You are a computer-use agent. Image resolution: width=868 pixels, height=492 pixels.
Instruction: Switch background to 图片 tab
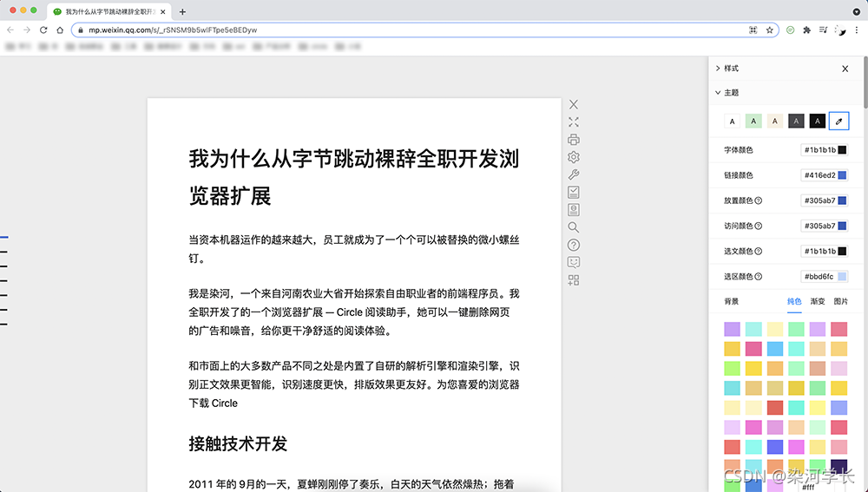pyautogui.click(x=840, y=301)
